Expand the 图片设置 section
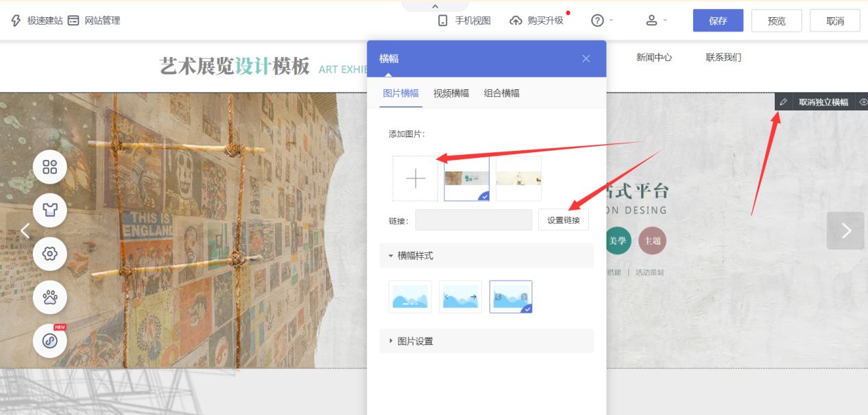 coord(487,341)
